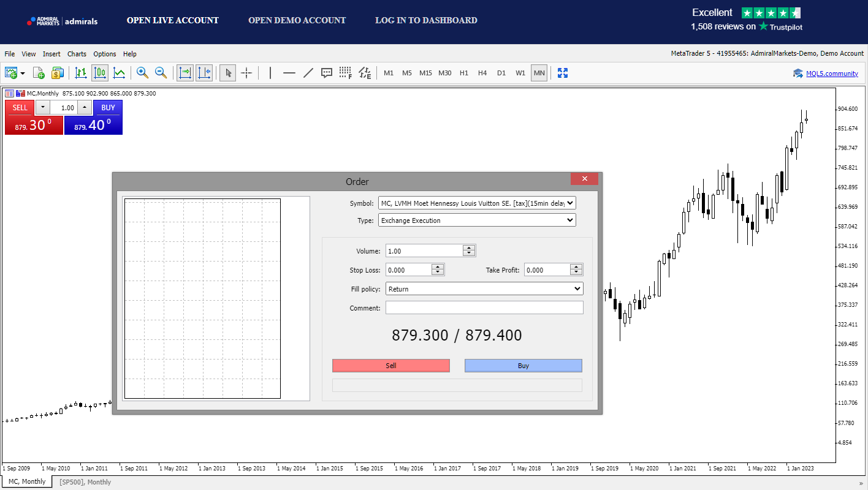Switch chart to bar chart mode
Image resolution: width=868 pixels, height=490 pixels.
[81, 73]
